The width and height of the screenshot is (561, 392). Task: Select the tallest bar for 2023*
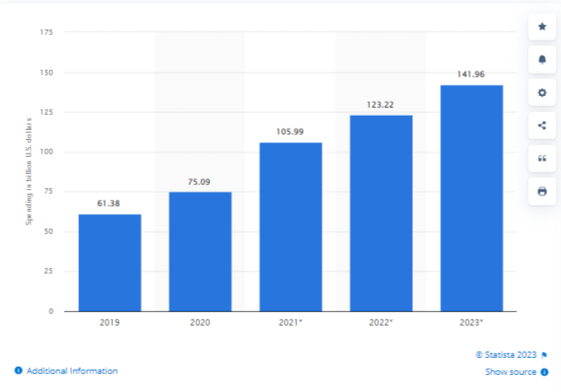click(x=471, y=197)
